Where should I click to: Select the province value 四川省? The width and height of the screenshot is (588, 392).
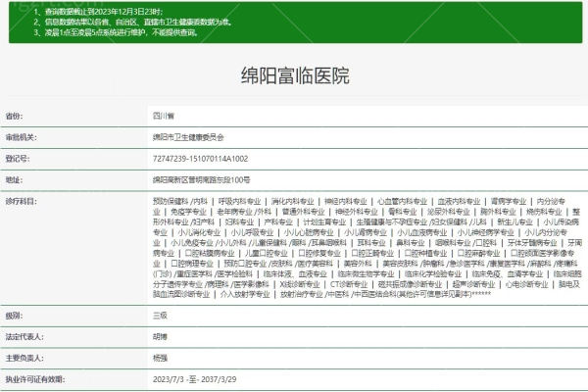(163, 116)
